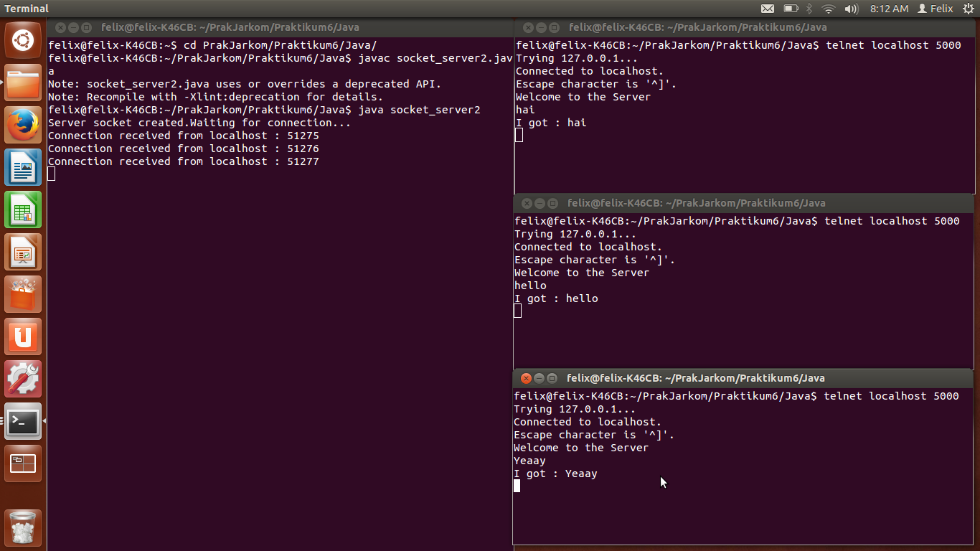Open Ubuntu One
This screenshot has width=980, height=551.
[23, 336]
